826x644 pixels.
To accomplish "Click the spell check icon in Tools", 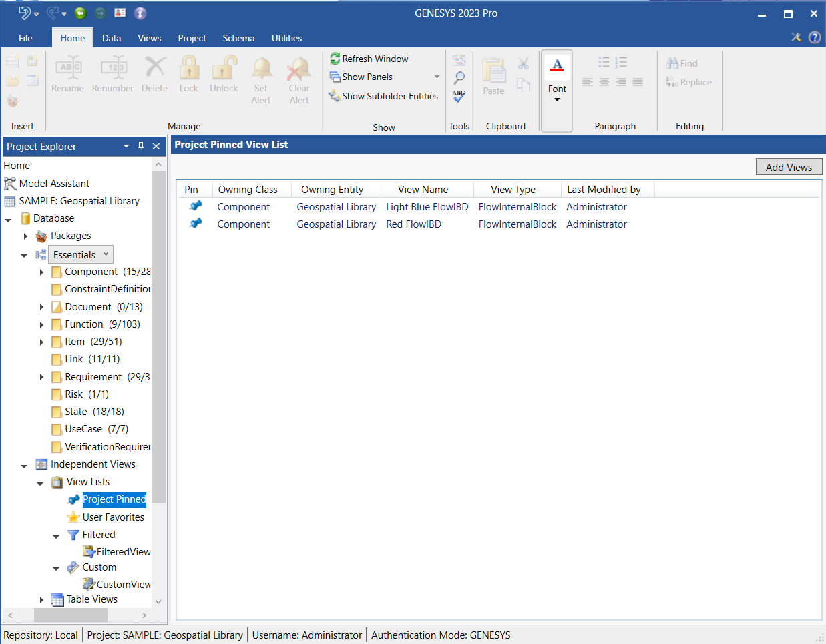I will (459, 97).
